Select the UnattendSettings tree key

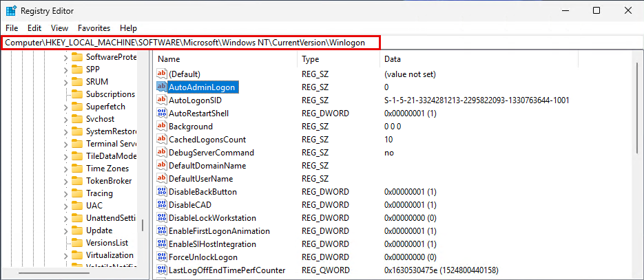pyautogui.click(x=111, y=218)
